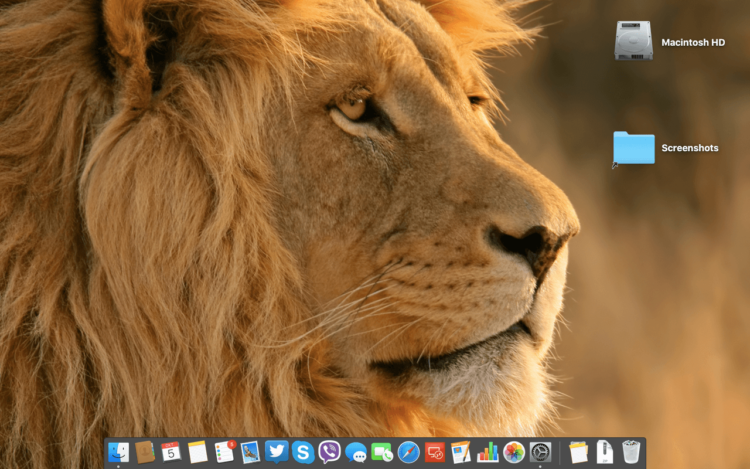This screenshot has width=750, height=469.
Task: Select the Macintosh HD drive icon
Action: 633,41
